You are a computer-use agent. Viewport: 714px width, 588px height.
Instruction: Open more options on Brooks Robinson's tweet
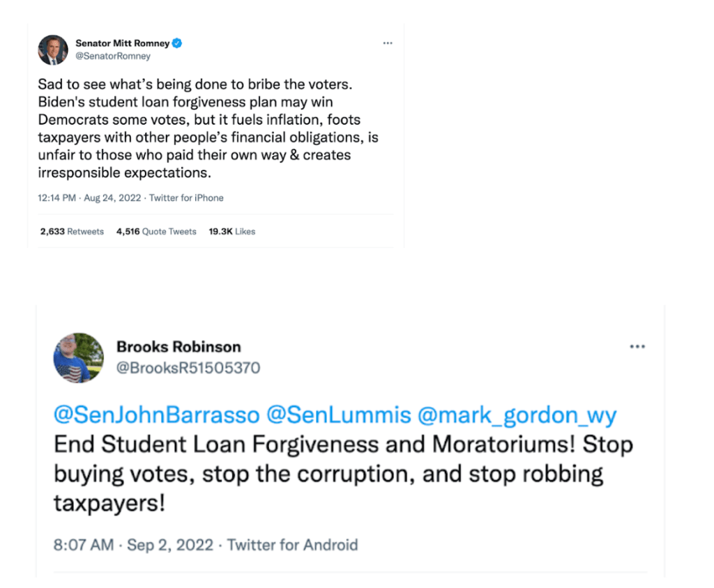[x=637, y=347]
